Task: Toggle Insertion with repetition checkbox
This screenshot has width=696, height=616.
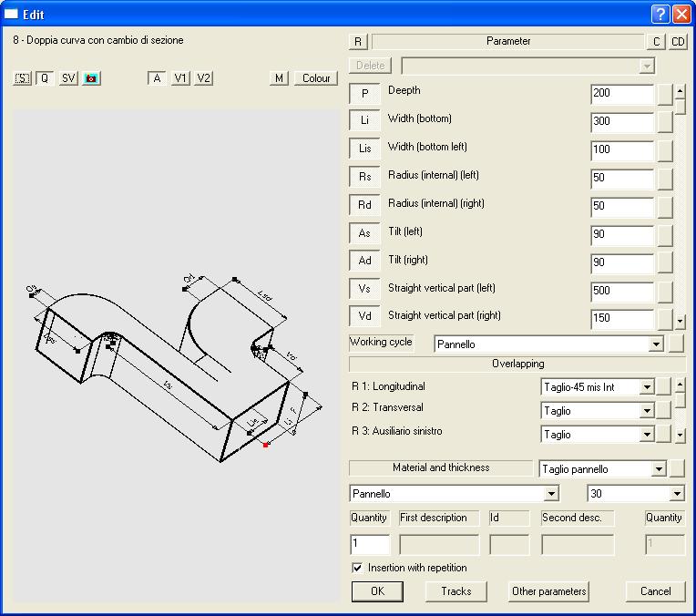Action: [x=357, y=568]
